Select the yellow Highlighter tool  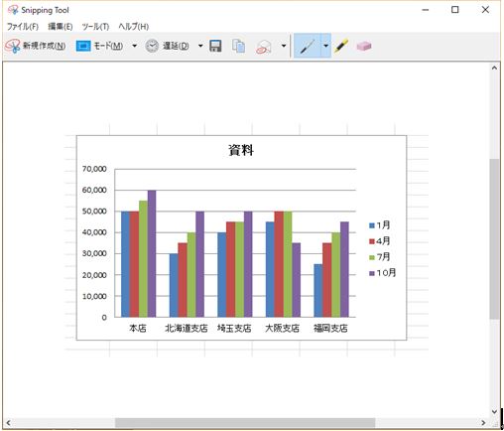[x=341, y=46]
